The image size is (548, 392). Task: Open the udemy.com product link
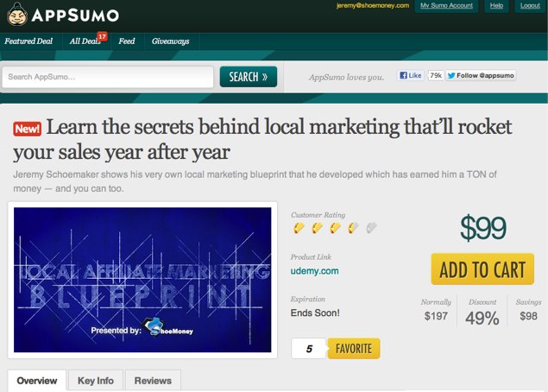click(x=314, y=271)
